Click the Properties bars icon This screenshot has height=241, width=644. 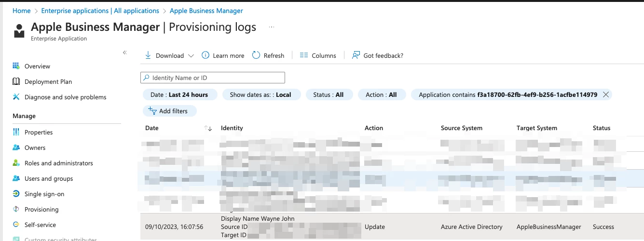pyautogui.click(x=16, y=132)
